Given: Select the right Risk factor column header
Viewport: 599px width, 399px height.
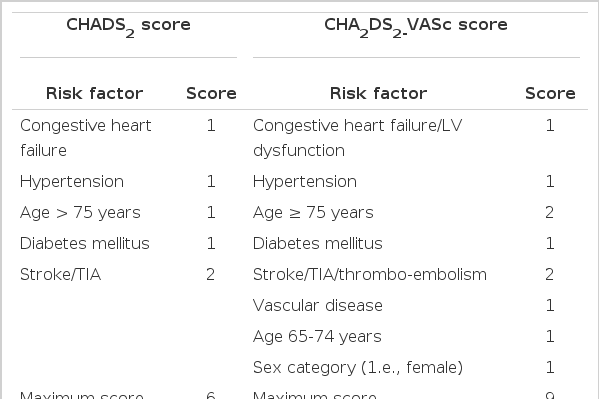Looking at the screenshot, I should coord(378,93).
